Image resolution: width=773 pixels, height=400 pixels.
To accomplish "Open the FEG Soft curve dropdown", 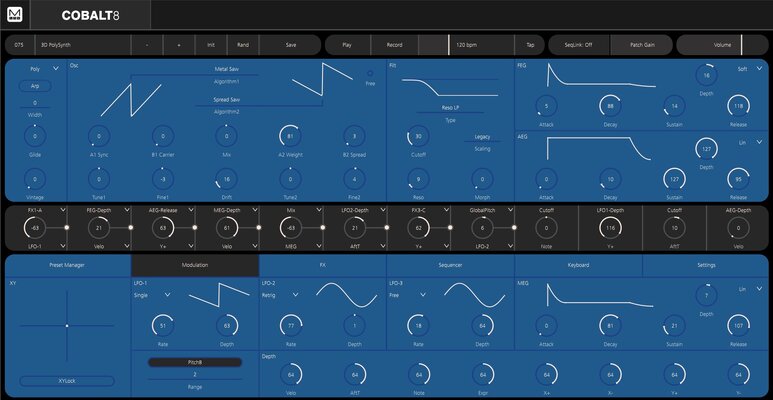I will click(749, 69).
